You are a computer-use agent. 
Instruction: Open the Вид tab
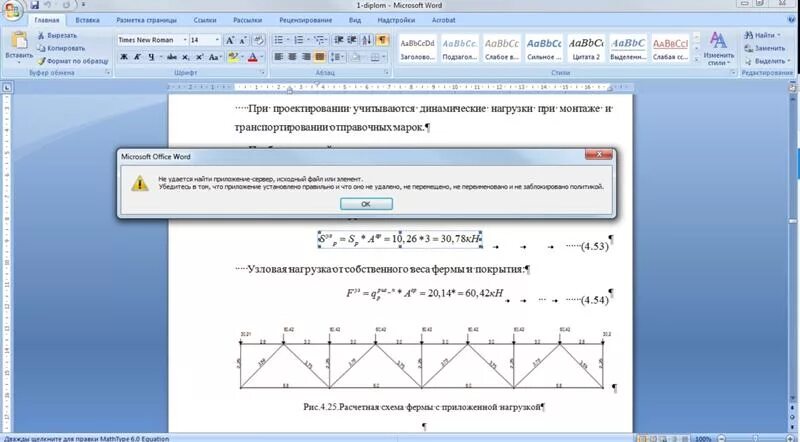[x=355, y=20]
